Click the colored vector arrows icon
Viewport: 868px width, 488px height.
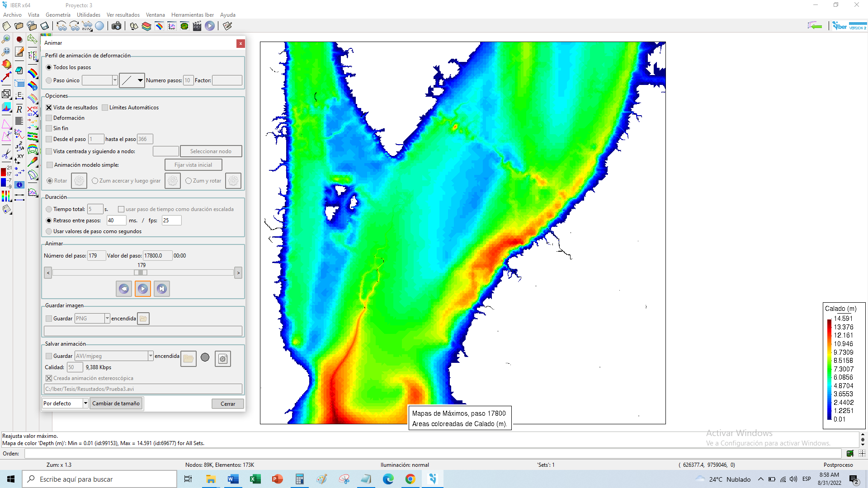click(x=33, y=123)
